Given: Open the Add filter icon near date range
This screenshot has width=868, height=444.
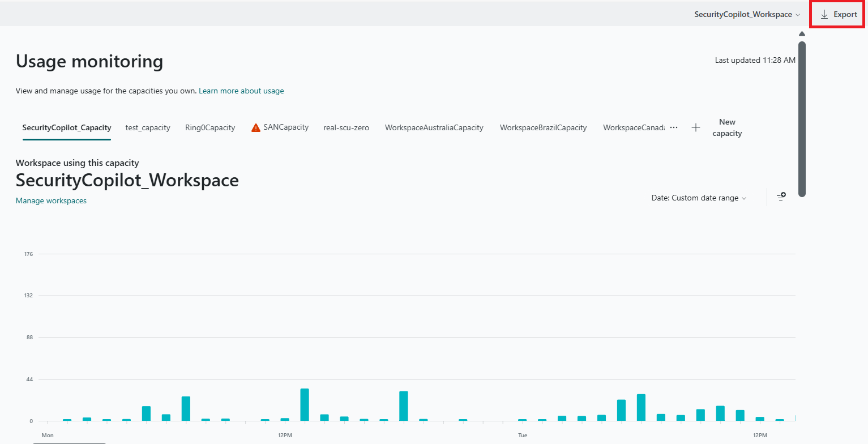Looking at the screenshot, I should [781, 197].
